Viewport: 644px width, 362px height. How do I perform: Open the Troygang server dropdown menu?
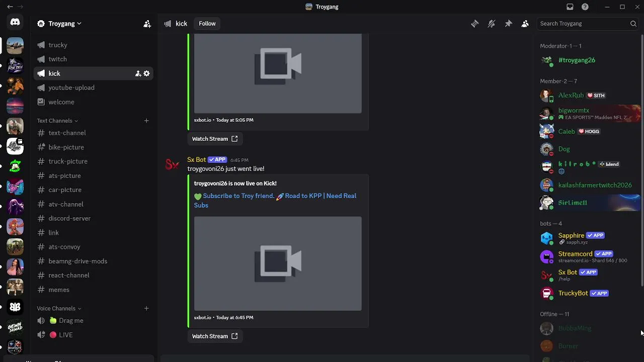pos(59,24)
